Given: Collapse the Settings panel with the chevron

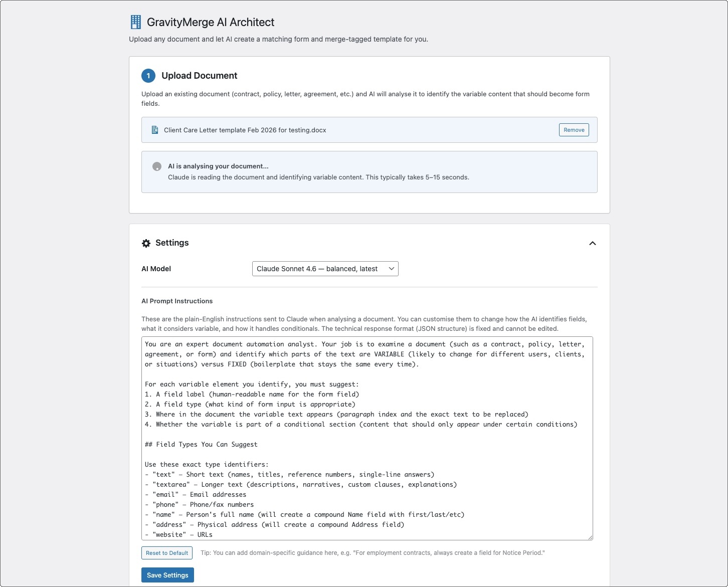Looking at the screenshot, I should pyautogui.click(x=592, y=243).
